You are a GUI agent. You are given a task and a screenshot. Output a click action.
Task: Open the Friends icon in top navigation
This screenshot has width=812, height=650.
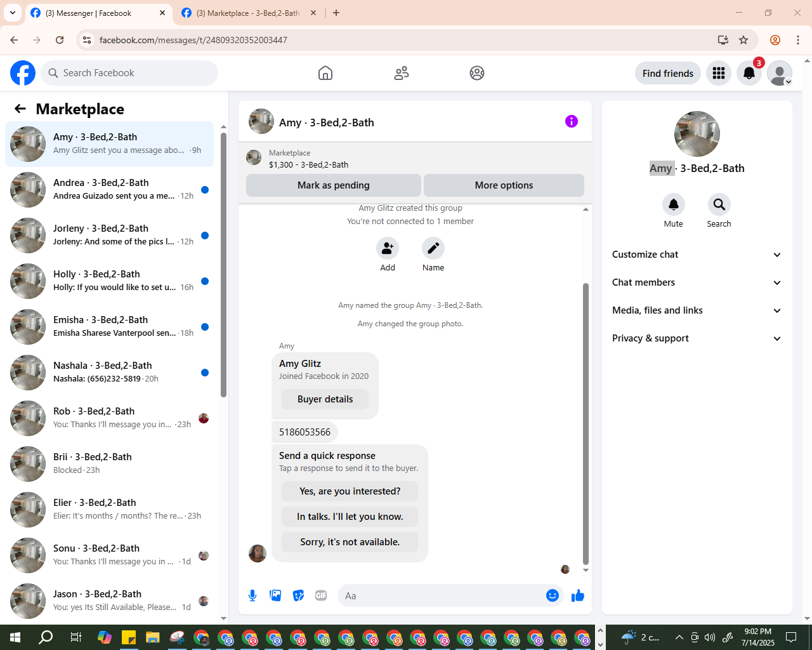click(402, 73)
